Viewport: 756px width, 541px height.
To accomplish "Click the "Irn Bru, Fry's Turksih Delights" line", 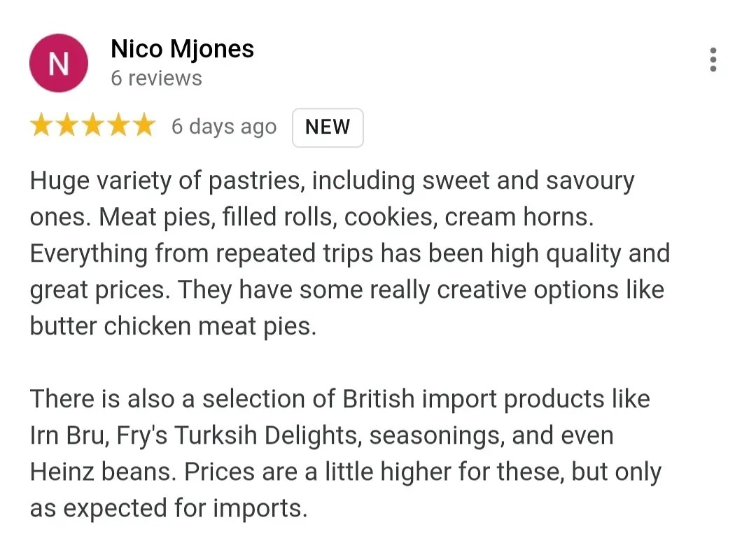I will [321, 435].
